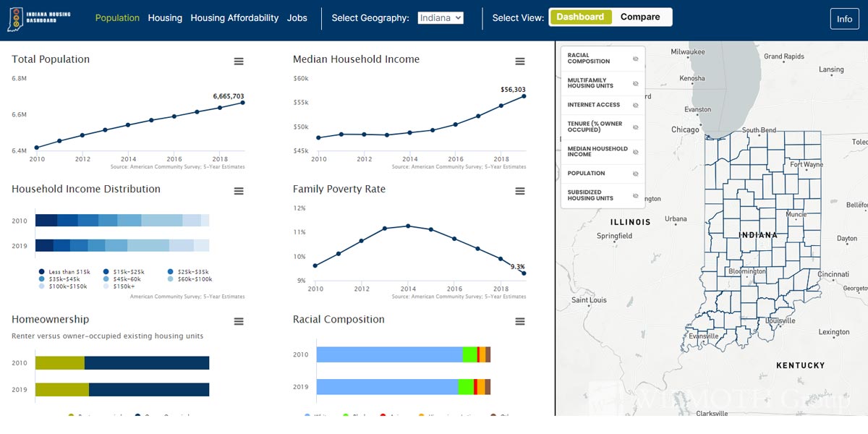Click the 2010 owner-occupied bar segment in Homeownership
The height and width of the screenshot is (434, 868).
pos(147,363)
